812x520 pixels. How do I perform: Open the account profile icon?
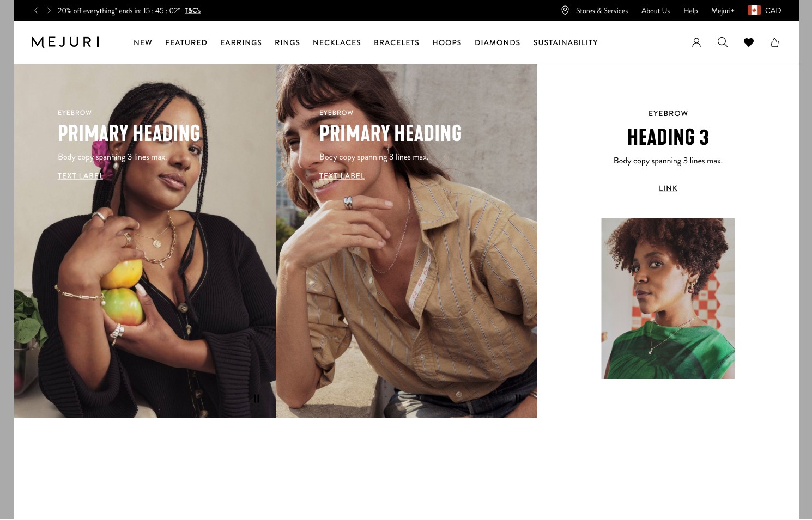click(x=696, y=42)
